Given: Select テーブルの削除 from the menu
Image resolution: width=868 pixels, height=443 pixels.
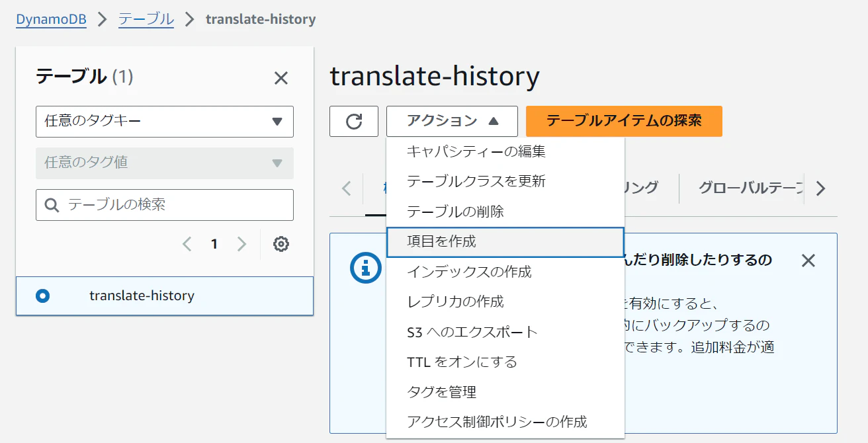Looking at the screenshot, I should pyautogui.click(x=505, y=212).
